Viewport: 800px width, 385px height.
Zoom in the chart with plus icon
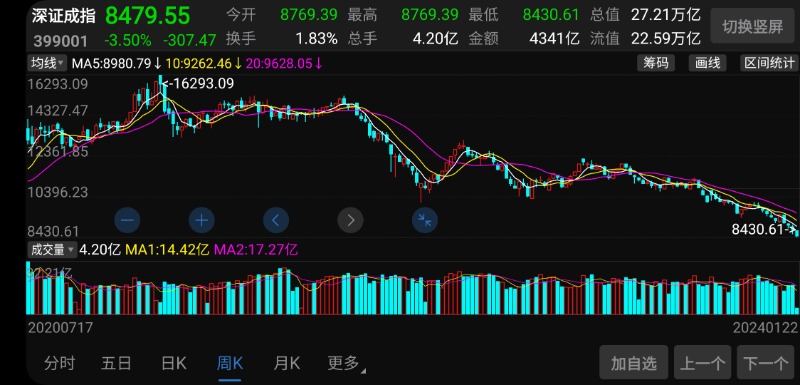point(202,220)
